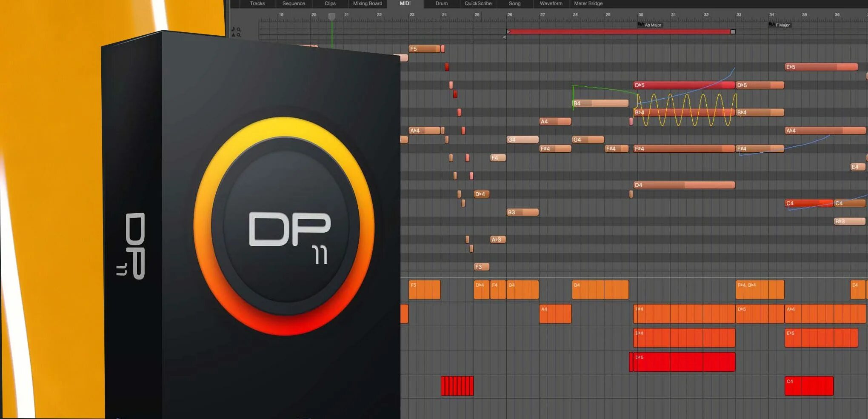The height and width of the screenshot is (419, 868).
Task: Select the B3 note
Action: [x=523, y=212]
